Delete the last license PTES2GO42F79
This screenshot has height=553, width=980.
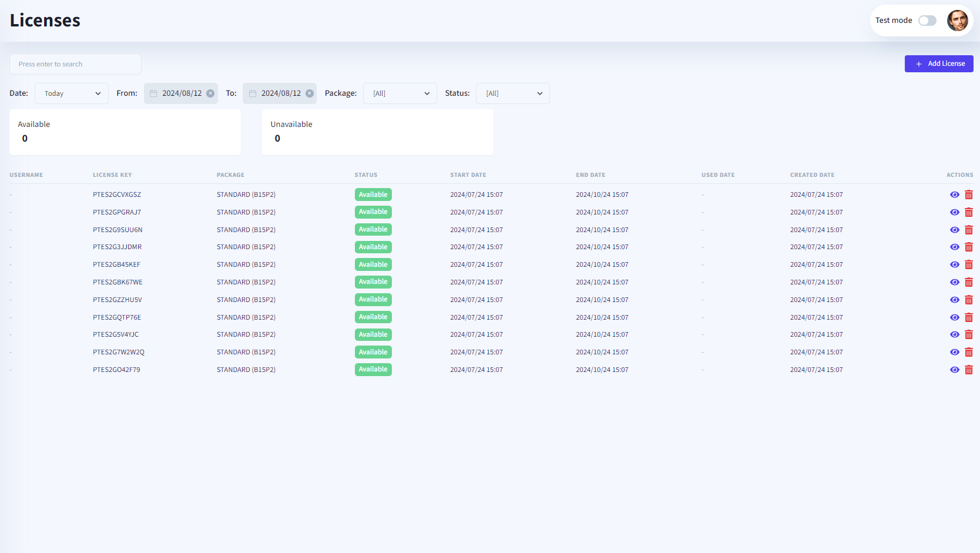[x=968, y=370]
